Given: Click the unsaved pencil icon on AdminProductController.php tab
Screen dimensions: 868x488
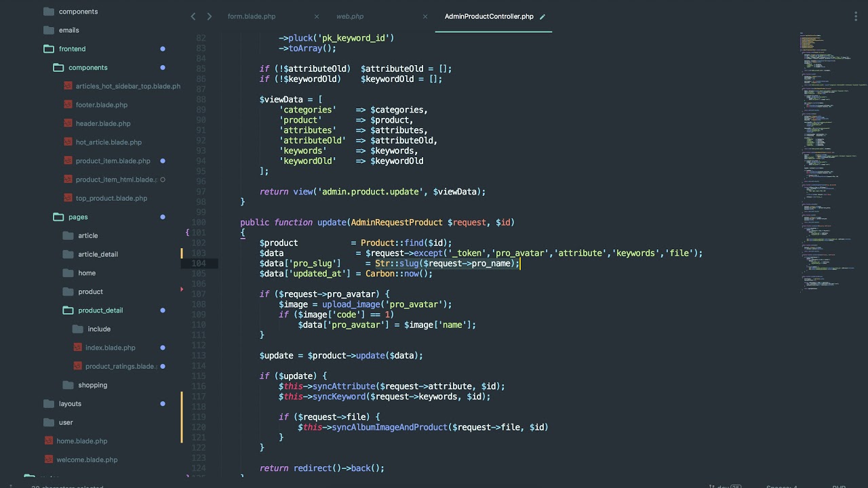Looking at the screenshot, I should pos(542,16).
